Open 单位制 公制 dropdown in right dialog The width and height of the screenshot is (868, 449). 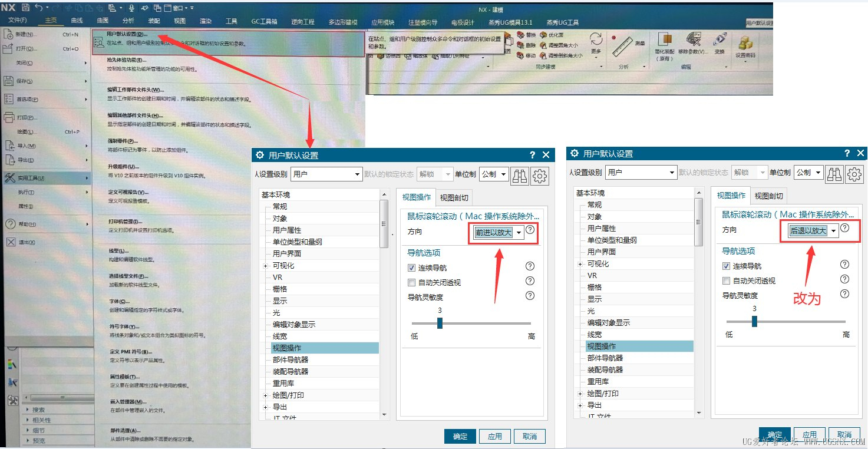tap(808, 173)
